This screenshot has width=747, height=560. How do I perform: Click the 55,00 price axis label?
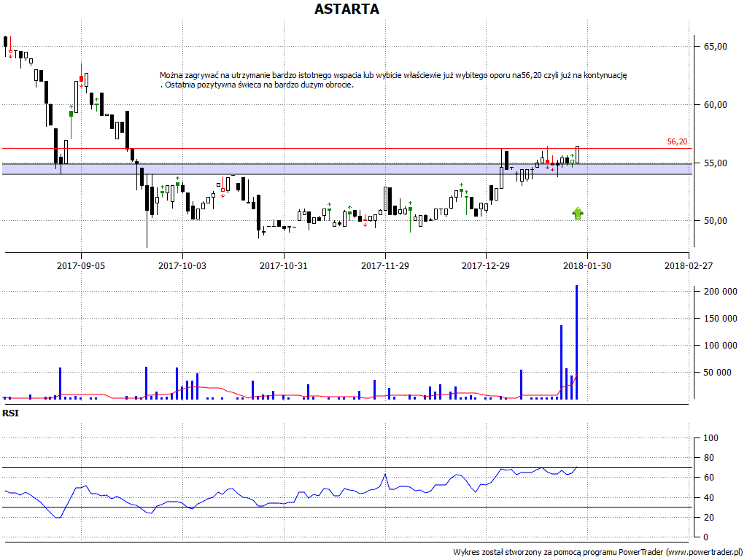(716, 163)
